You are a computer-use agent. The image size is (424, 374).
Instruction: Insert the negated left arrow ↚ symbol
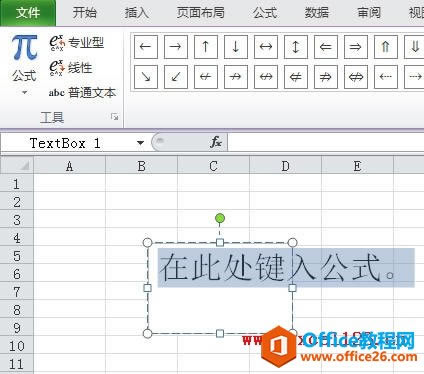206,77
